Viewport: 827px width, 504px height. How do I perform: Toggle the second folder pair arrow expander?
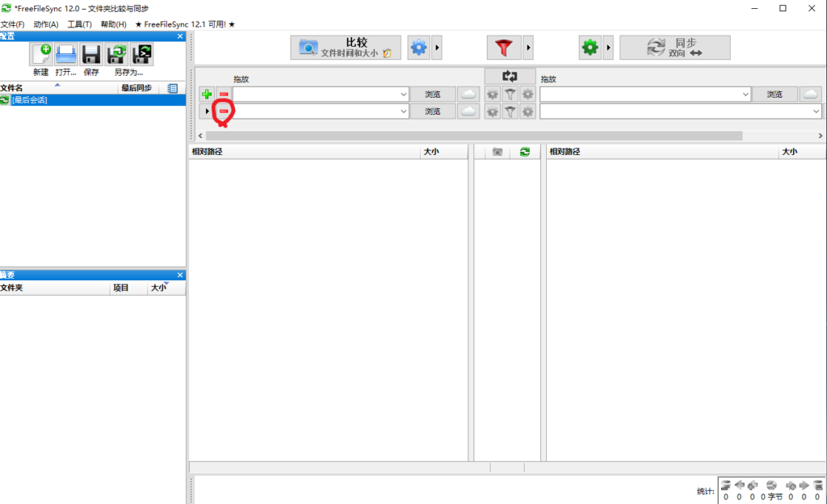tap(207, 111)
